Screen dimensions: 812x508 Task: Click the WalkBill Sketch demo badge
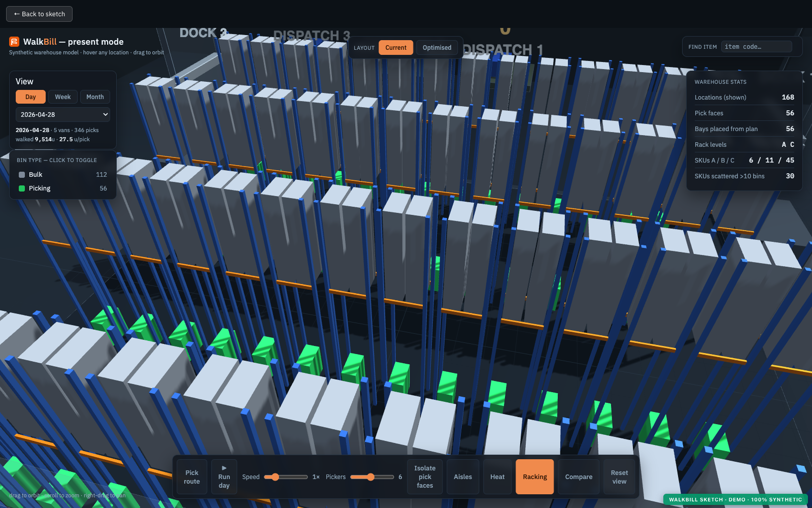(735, 500)
